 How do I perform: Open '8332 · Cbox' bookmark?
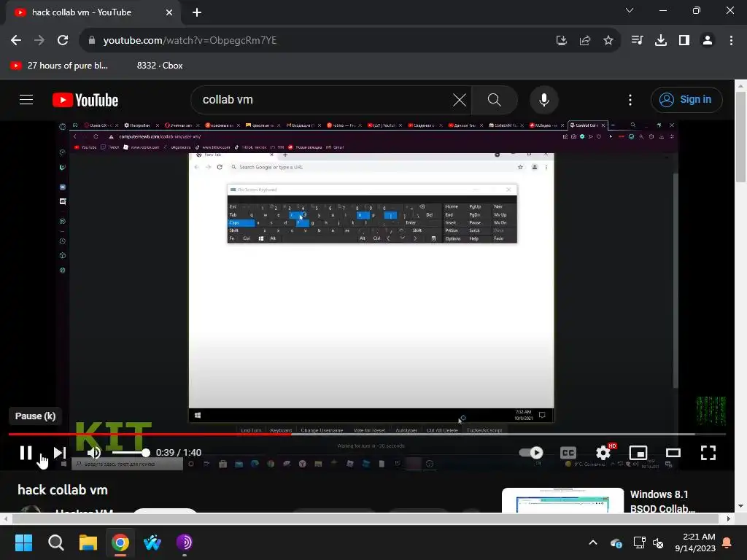pyautogui.click(x=160, y=66)
